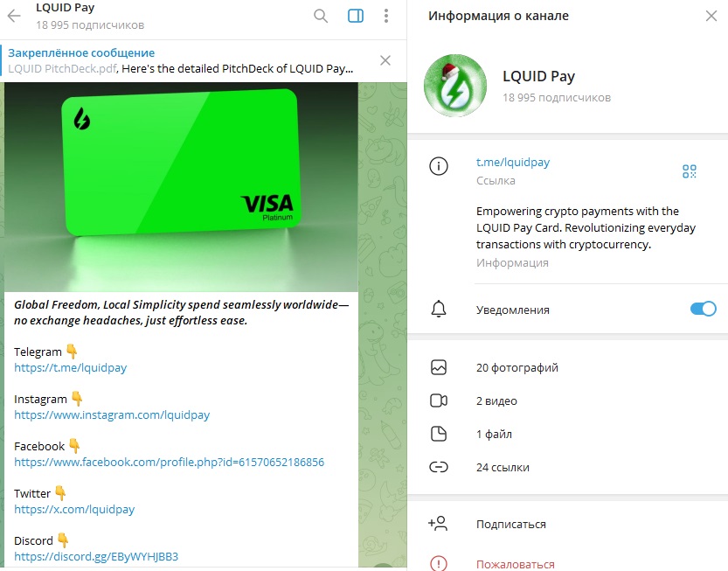Toggle the Уведомления notifications switch
This screenshot has height=571, width=728.
[x=703, y=309]
